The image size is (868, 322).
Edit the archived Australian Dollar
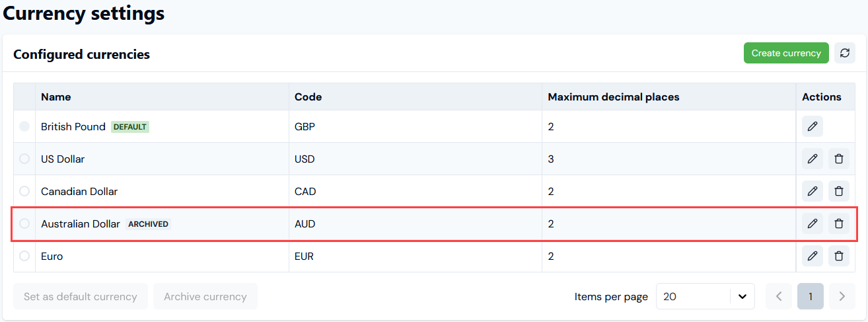813,223
